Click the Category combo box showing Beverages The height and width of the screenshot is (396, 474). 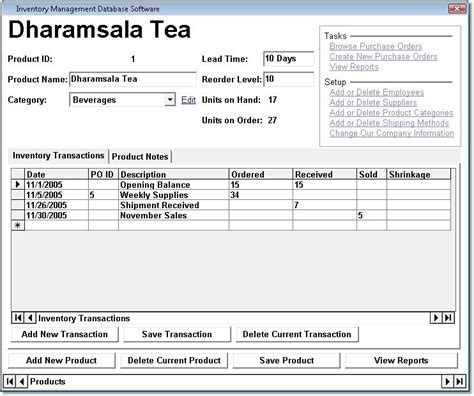click(x=122, y=100)
